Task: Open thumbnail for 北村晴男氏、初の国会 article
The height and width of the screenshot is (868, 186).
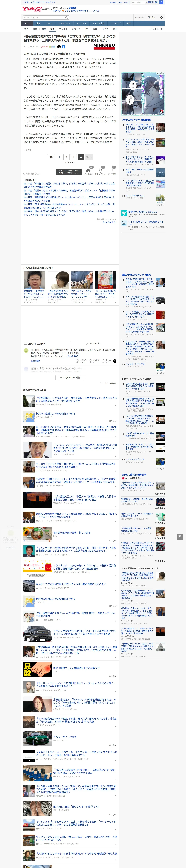Action: click(34, 280)
